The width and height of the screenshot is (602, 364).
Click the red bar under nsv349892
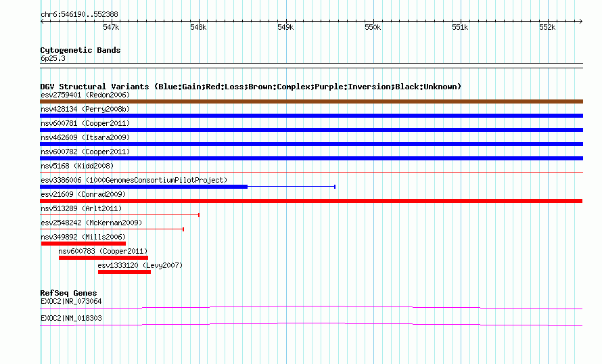coord(83,244)
